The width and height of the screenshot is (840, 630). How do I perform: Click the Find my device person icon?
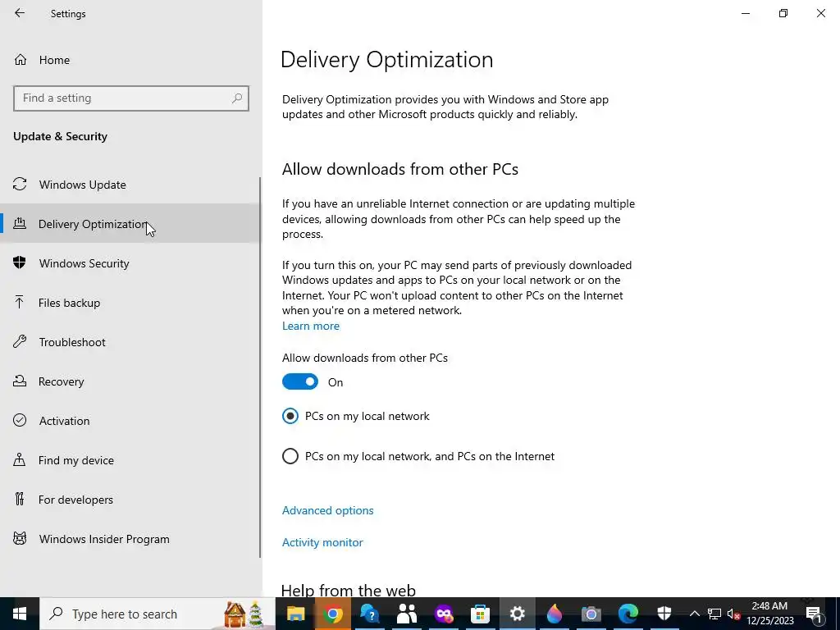pos(20,459)
